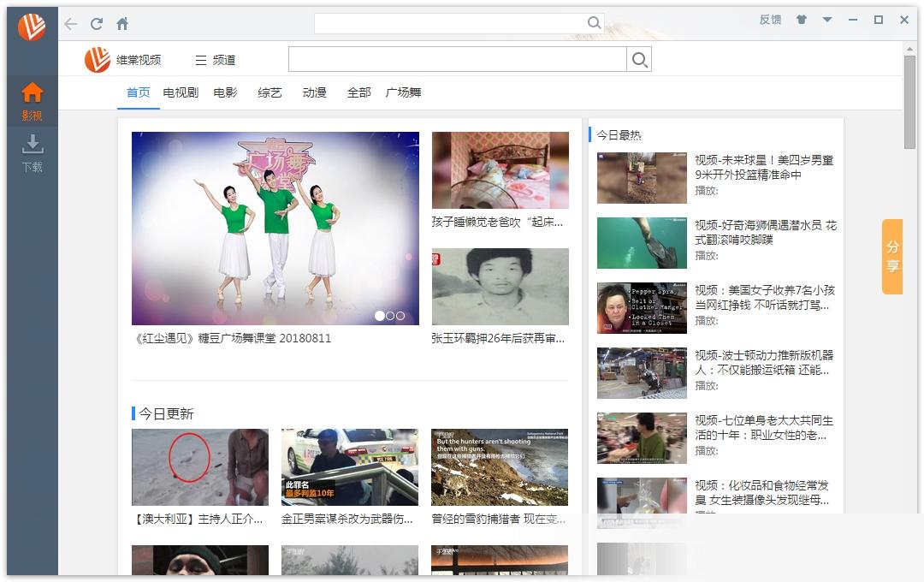Click the 维棠视频 logo
The width and height of the screenshot is (924, 582).
click(x=122, y=60)
